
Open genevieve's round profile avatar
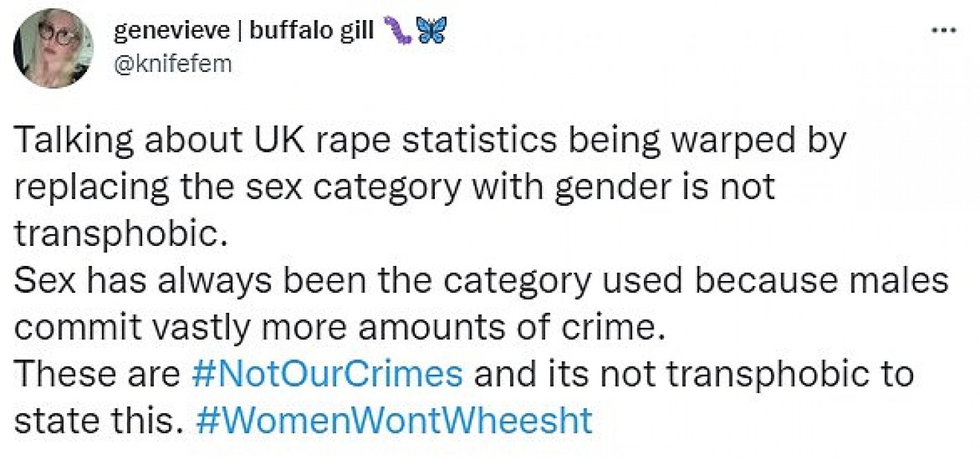[53, 48]
